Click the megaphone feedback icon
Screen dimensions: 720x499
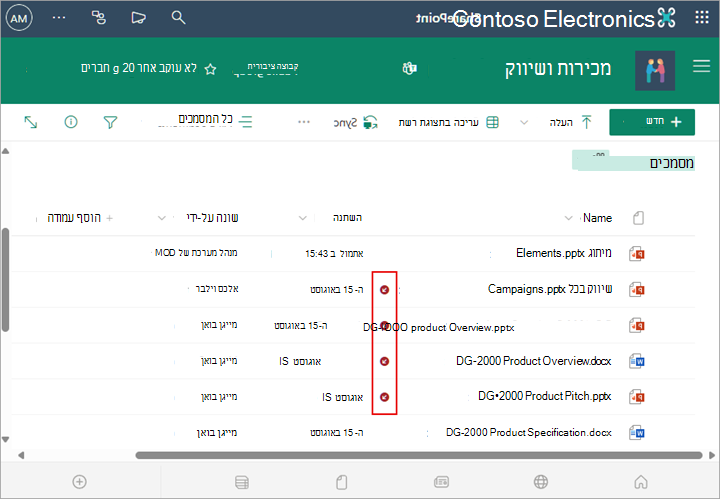138,18
